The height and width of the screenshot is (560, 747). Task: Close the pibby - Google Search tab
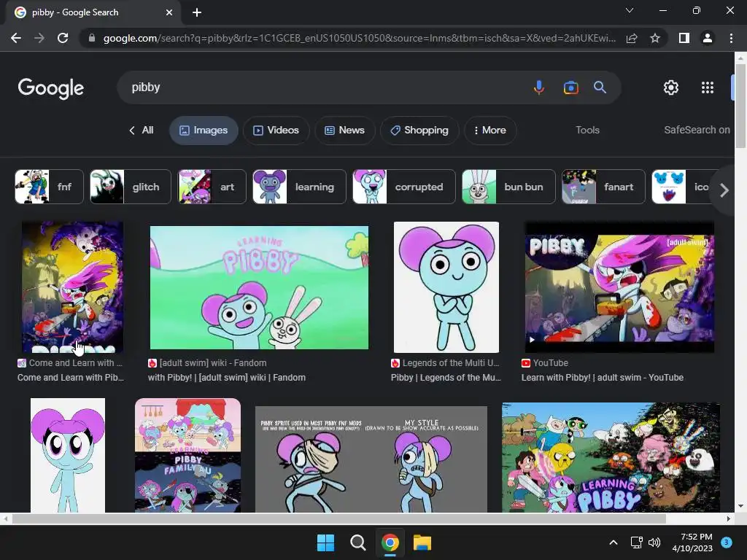click(x=169, y=12)
